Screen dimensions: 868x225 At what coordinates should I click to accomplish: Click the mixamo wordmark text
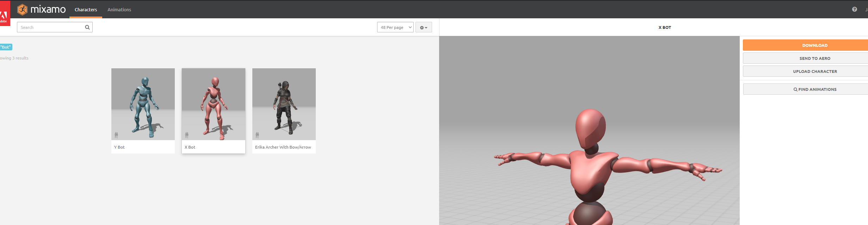coord(48,10)
